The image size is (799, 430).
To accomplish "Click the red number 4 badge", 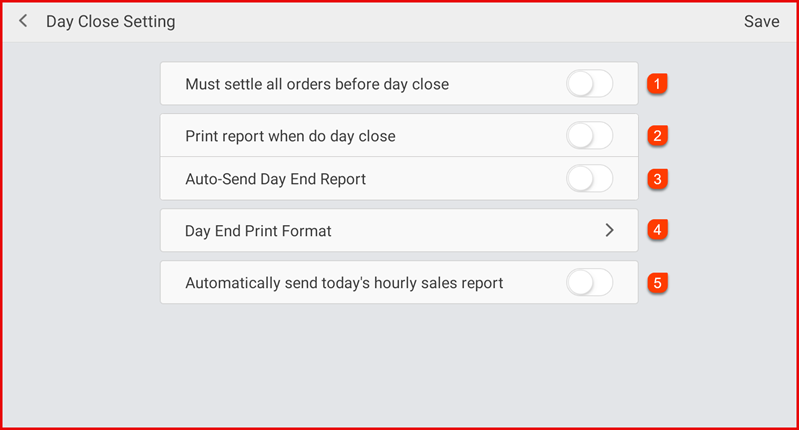I will click(656, 230).
